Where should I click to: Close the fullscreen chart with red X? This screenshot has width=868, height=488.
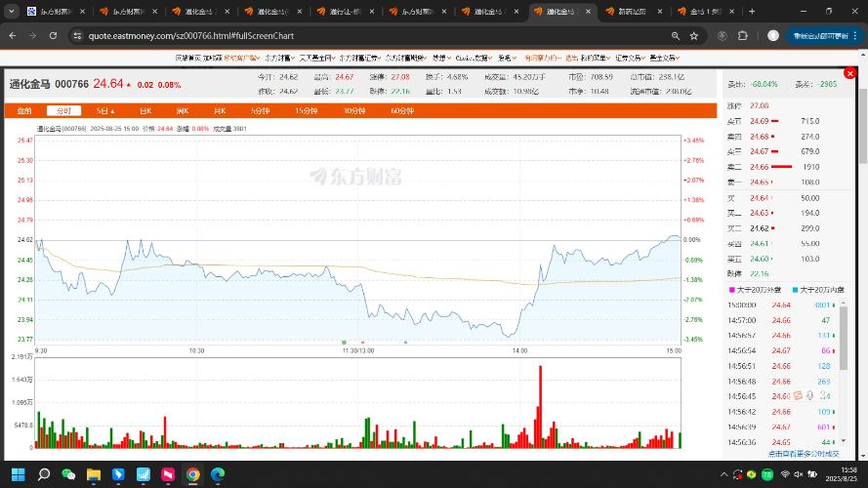click(849, 73)
